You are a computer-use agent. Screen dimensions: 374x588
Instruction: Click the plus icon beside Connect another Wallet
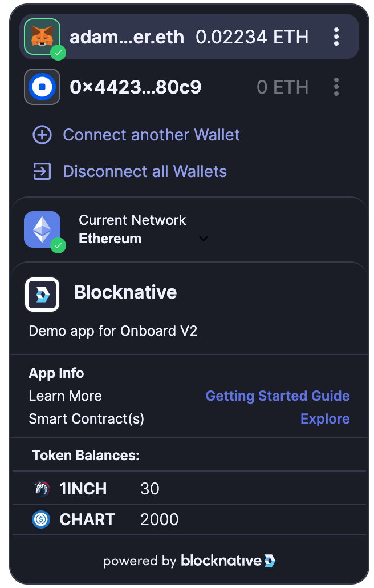(42, 135)
